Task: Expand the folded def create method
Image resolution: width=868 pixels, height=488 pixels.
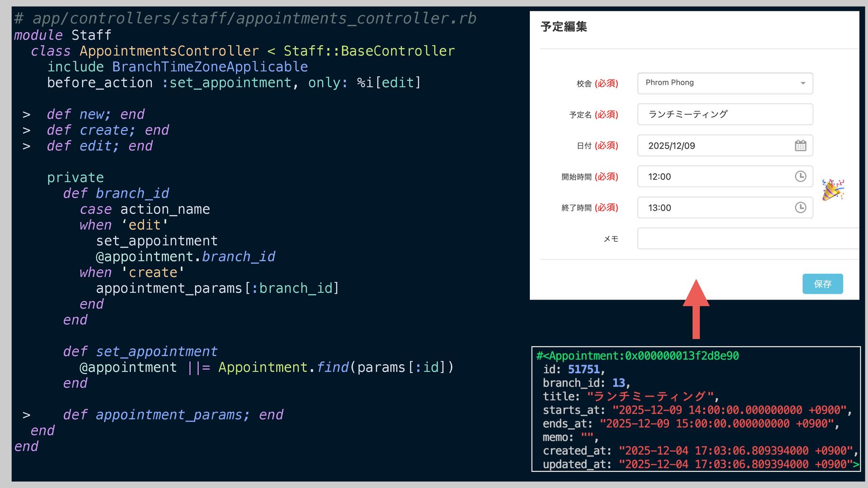Action: pos(27,131)
